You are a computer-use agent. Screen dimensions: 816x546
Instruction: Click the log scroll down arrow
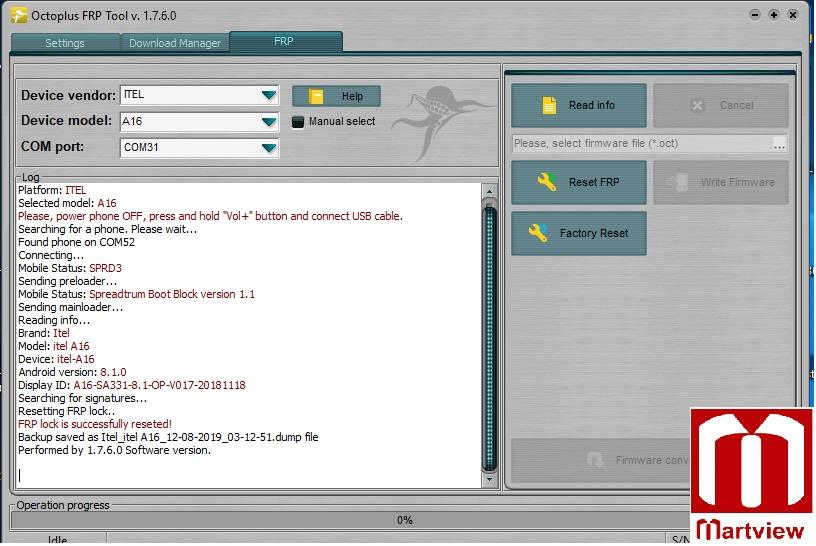tap(489, 479)
